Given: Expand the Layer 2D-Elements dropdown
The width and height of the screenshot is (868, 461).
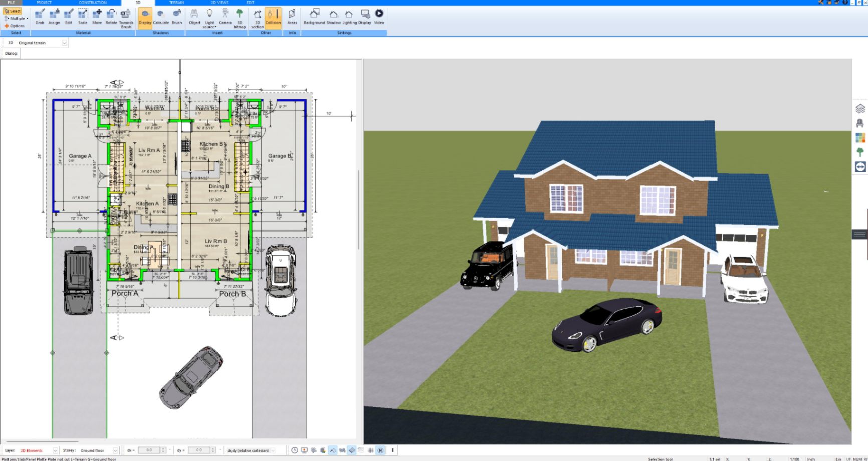Looking at the screenshot, I should point(55,450).
